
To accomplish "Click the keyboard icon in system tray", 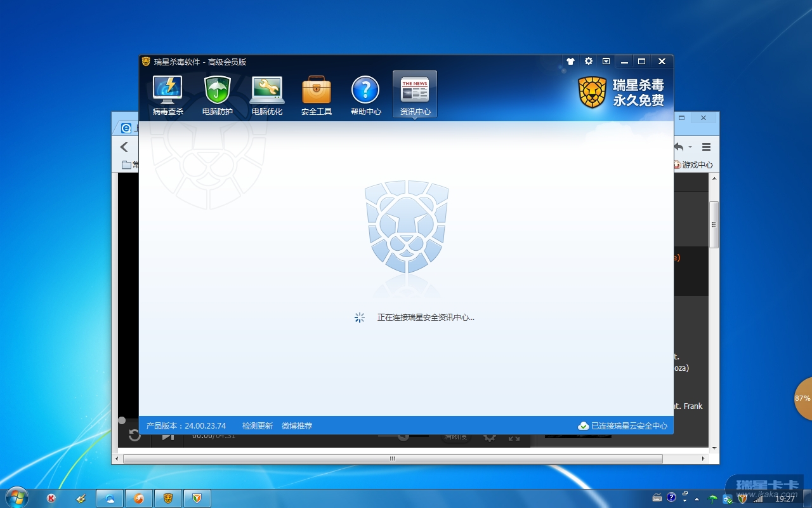I will pyautogui.click(x=657, y=498).
